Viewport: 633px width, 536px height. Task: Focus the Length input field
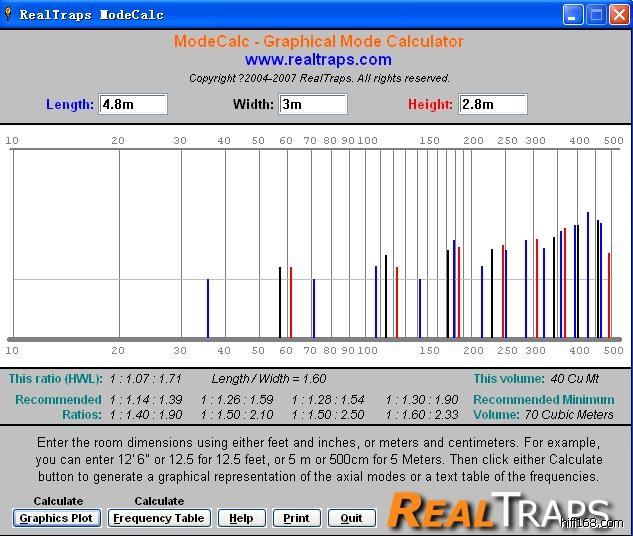click(133, 105)
